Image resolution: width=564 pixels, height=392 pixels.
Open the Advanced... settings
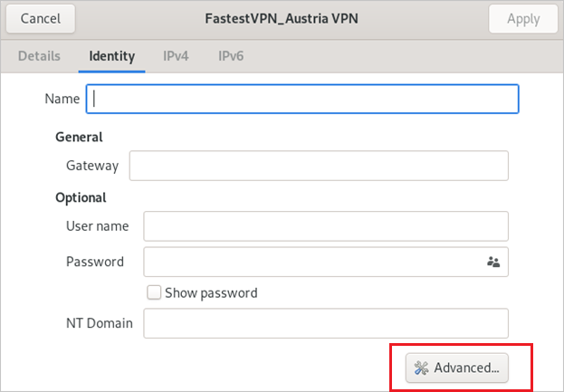(x=457, y=368)
